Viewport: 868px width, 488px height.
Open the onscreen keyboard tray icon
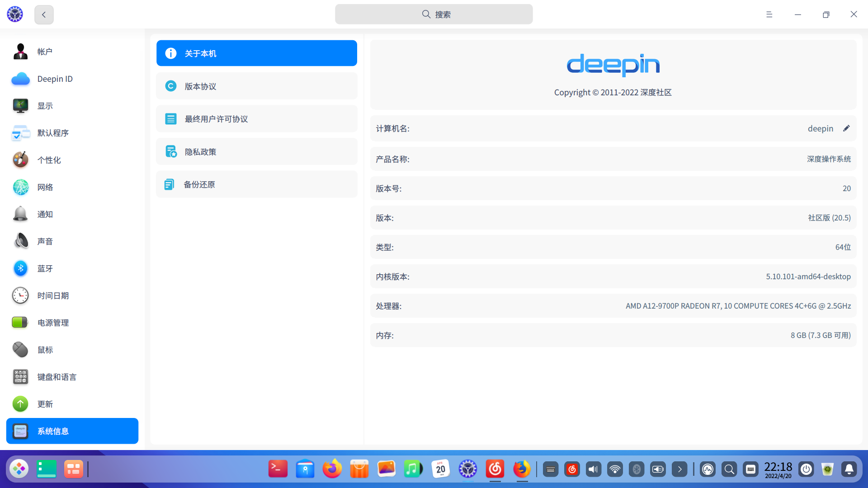click(x=550, y=469)
